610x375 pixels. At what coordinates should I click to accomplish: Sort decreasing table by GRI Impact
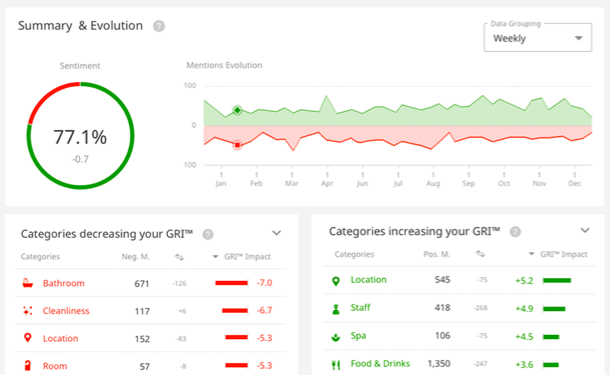242,256
